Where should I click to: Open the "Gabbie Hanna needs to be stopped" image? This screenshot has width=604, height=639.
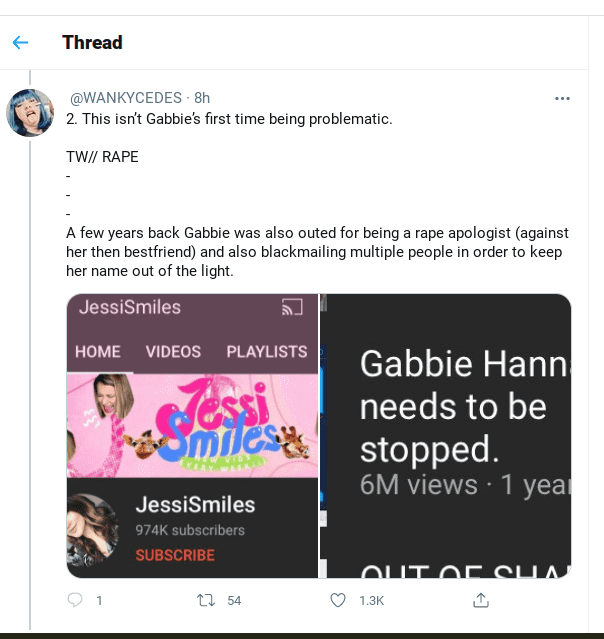(x=446, y=435)
